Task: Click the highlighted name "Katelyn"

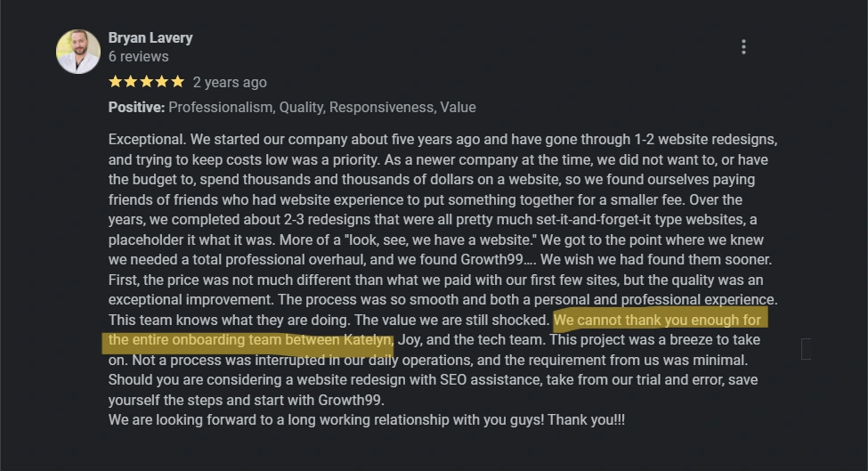Action: [368, 340]
